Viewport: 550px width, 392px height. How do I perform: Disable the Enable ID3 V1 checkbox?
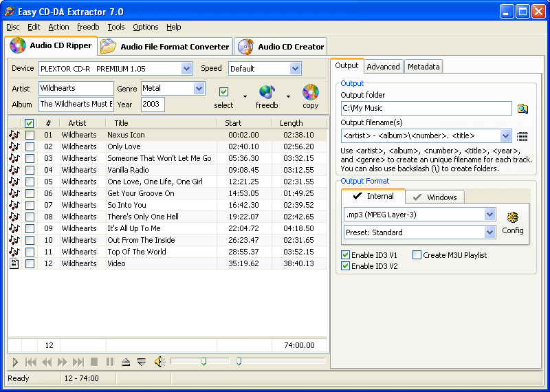coord(345,254)
